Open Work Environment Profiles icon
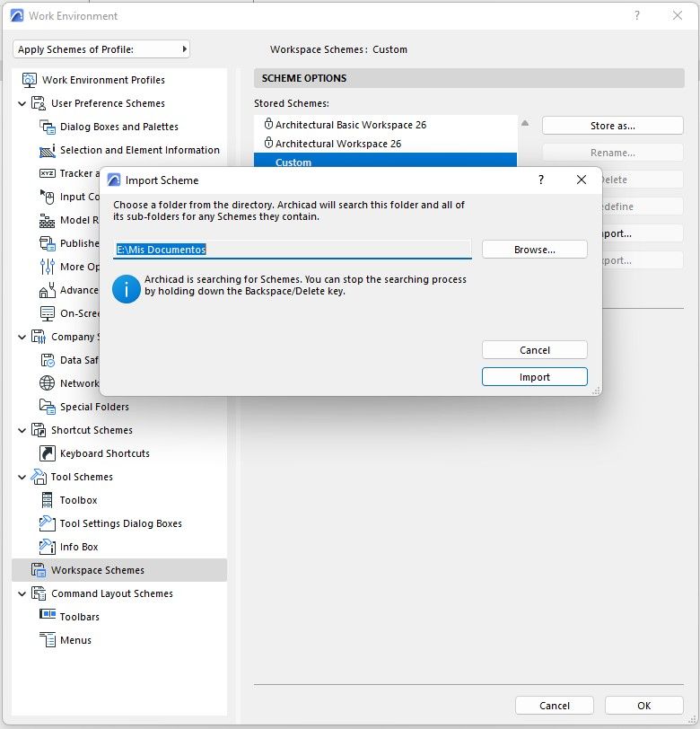This screenshot has width=700, height=729. (30, 80)
